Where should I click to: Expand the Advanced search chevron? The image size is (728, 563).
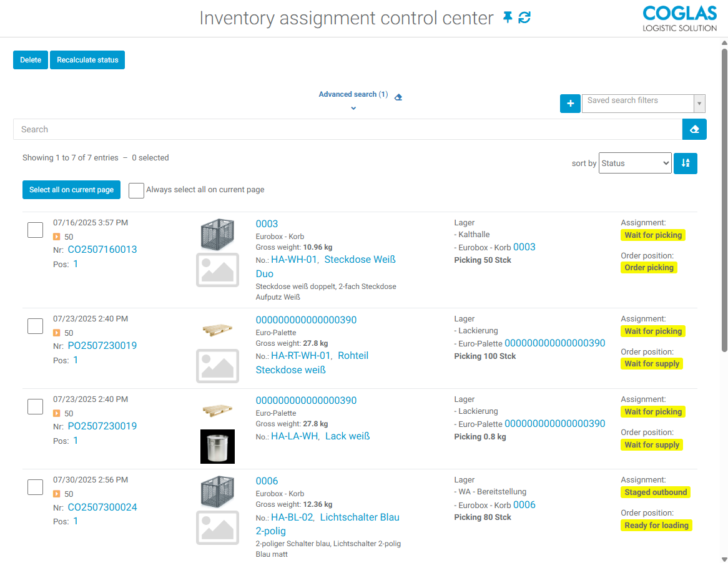353,109
